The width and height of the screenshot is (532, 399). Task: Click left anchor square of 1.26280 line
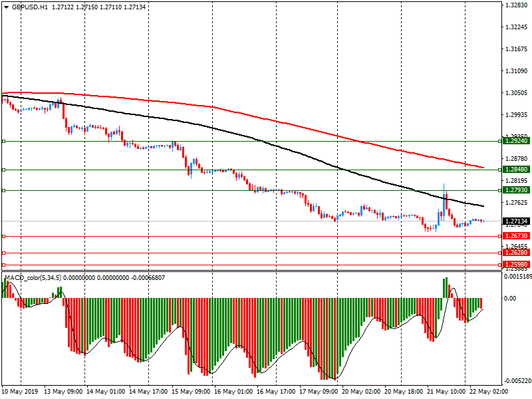3,253
